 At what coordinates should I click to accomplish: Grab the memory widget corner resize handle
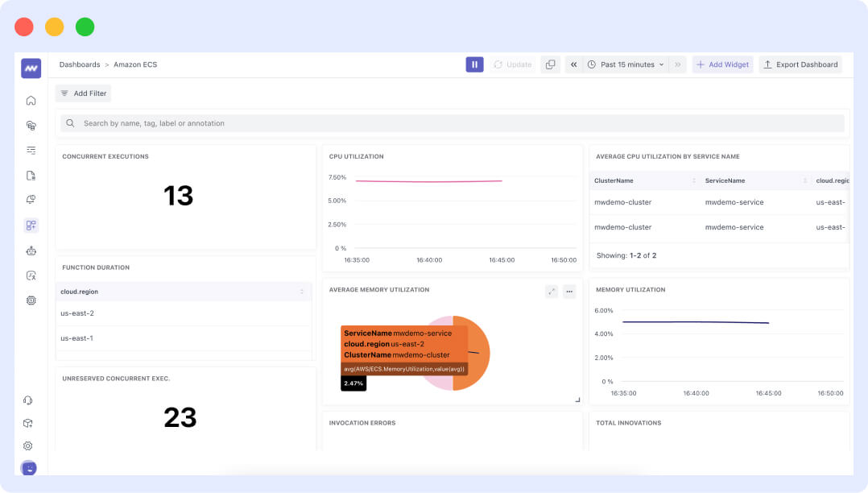[577, 400]
